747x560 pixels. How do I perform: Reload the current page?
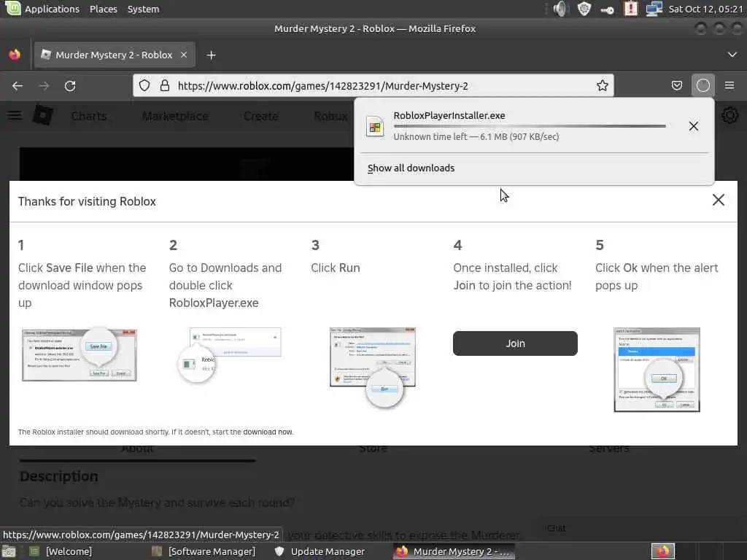(x=70, y=86)
